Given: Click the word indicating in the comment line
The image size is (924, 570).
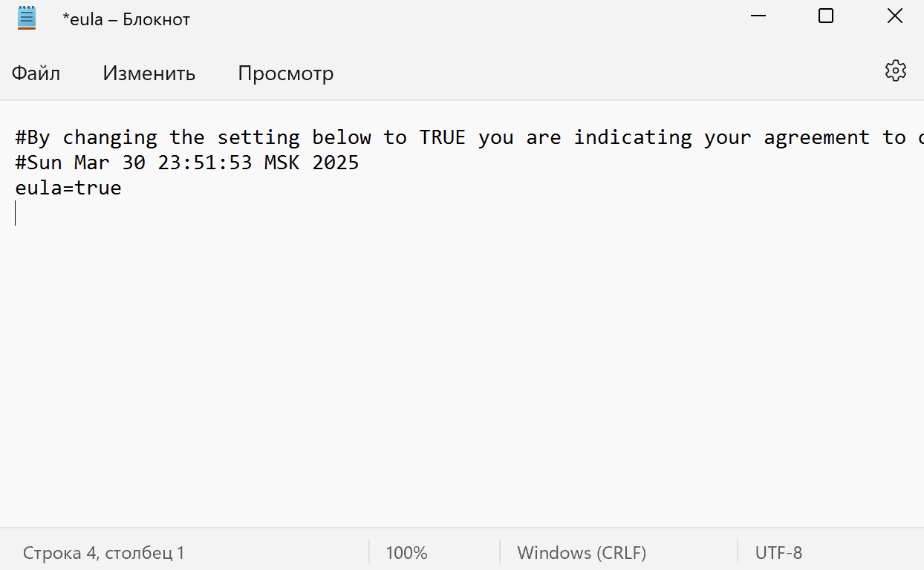Looking at the screenshot, I should [x=633, y=138].
